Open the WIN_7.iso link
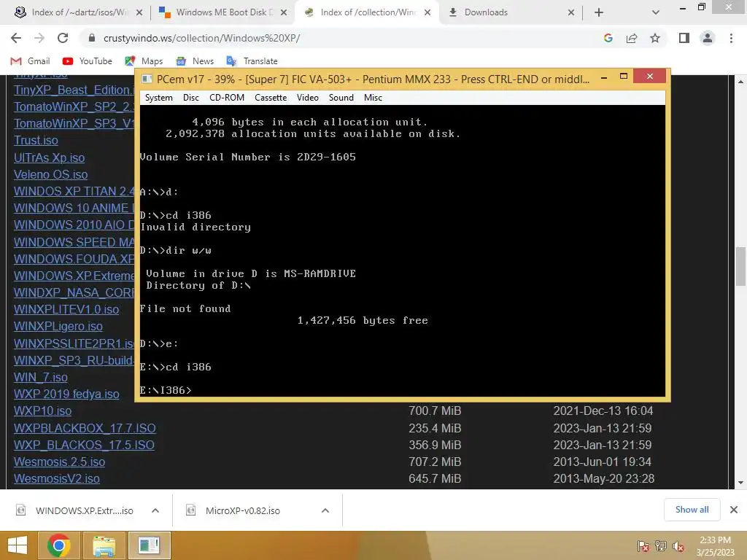Viewport: 747px width, 560px height. tap(41, 377)
